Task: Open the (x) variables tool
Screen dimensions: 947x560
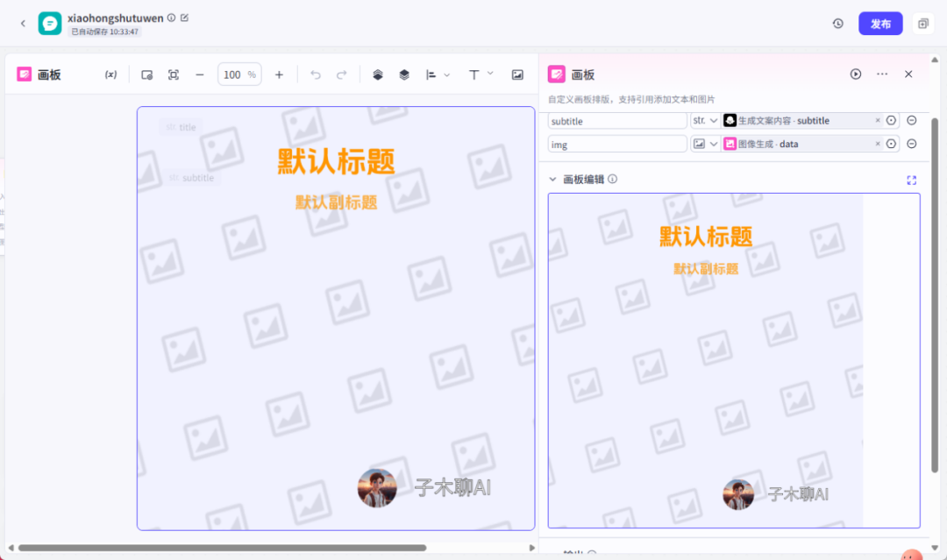Action: pos(110,74)
